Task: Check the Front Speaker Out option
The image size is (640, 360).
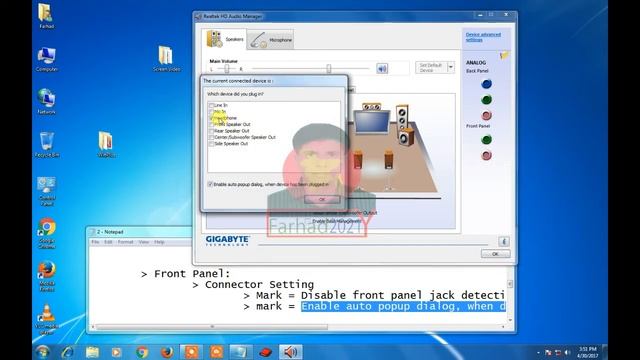Action: 211,124
